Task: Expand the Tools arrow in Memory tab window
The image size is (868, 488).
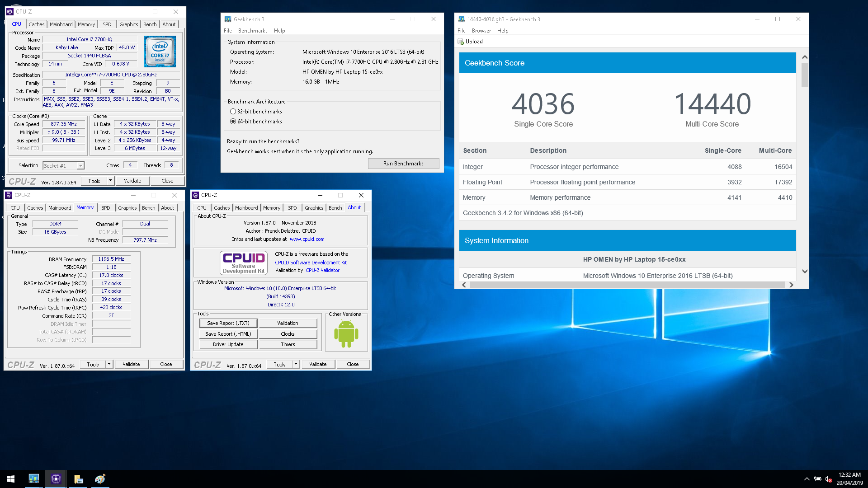Action: tap(109, 364)
